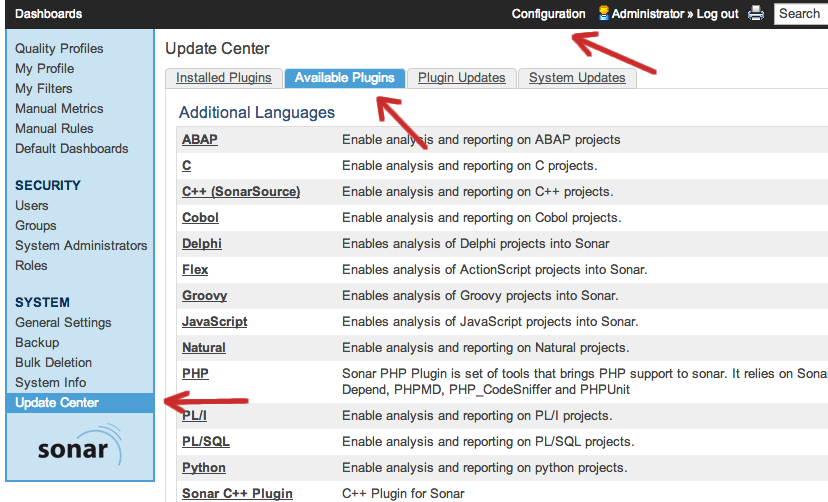Click the Sonar logo in sidebar
Viewport: 828px width, 502px height.
tap(79, 446)
